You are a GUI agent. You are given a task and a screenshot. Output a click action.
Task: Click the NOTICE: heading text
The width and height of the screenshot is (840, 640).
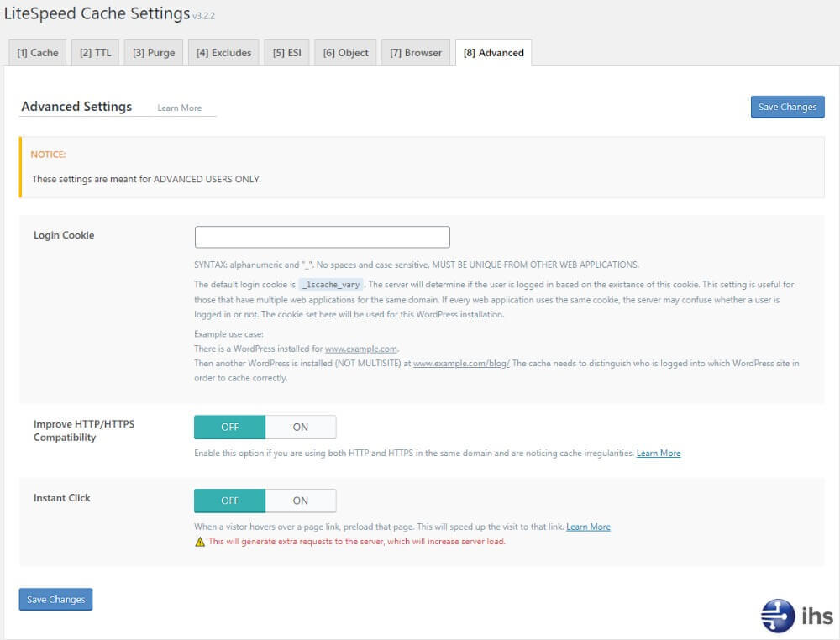point(48,155)
